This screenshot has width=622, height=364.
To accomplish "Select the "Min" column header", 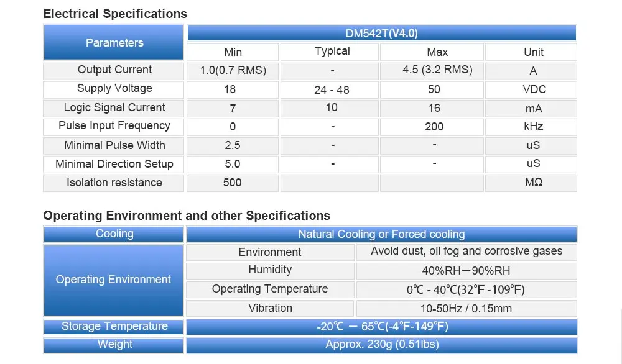I will pyautogui.click(x=233, y=52).
